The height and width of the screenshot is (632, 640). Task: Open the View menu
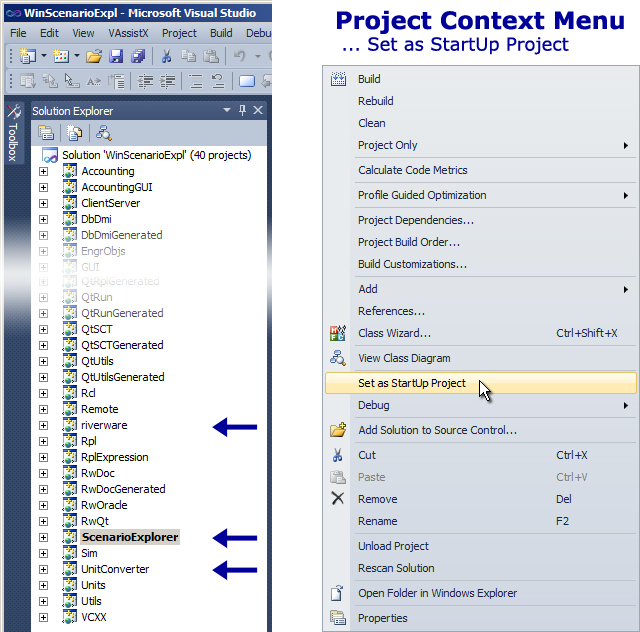point(83,33)
